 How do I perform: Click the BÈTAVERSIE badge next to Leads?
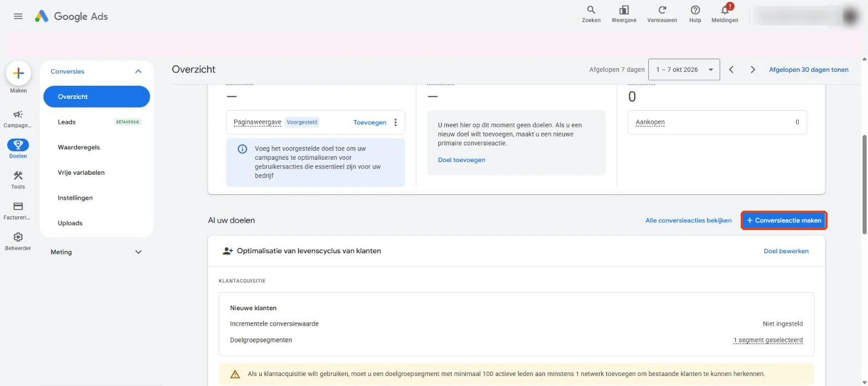pyautogui.click(x=128, y=122)
